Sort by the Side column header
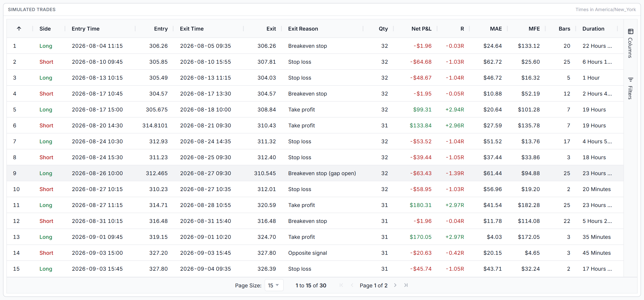This screenshot has width=644, height=300. point(45,29)
